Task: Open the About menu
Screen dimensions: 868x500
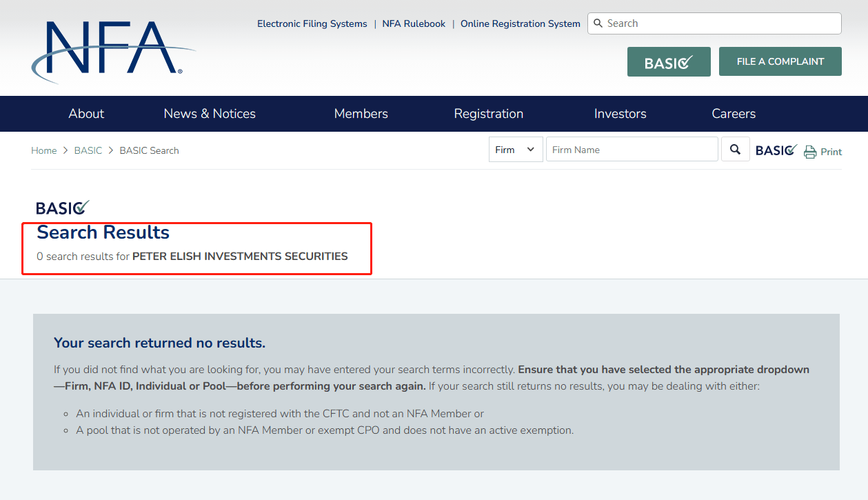Action: tap(86, 114)
